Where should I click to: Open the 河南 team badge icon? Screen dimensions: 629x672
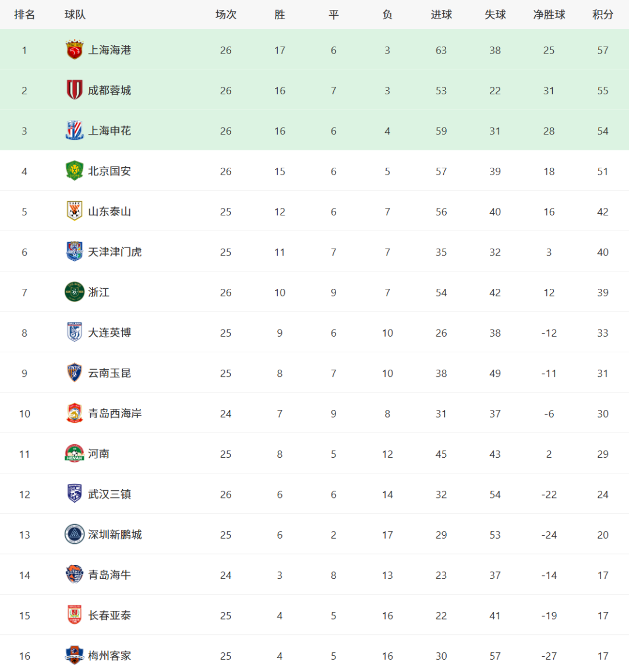coord(74,454)
